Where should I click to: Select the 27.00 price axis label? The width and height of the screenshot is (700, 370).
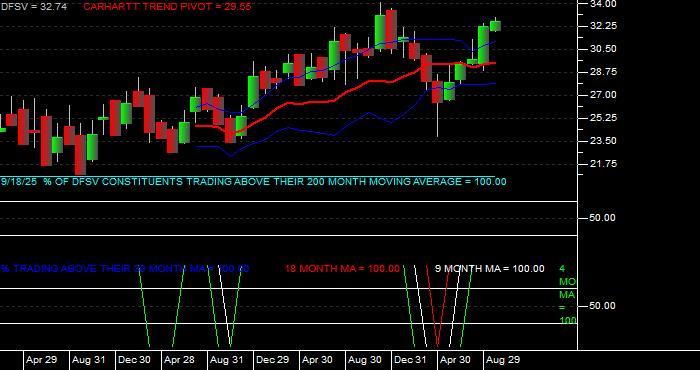point(603,95)
